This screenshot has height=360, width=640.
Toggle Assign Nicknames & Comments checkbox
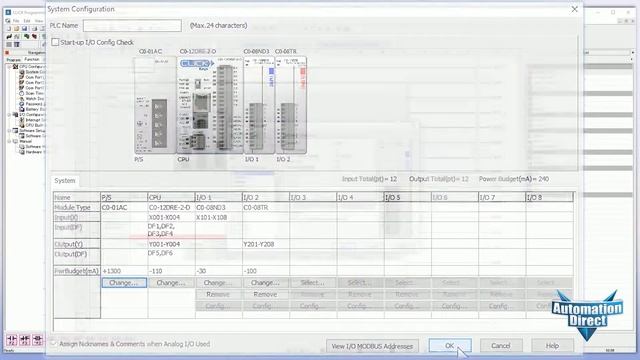tap(53, 344)
